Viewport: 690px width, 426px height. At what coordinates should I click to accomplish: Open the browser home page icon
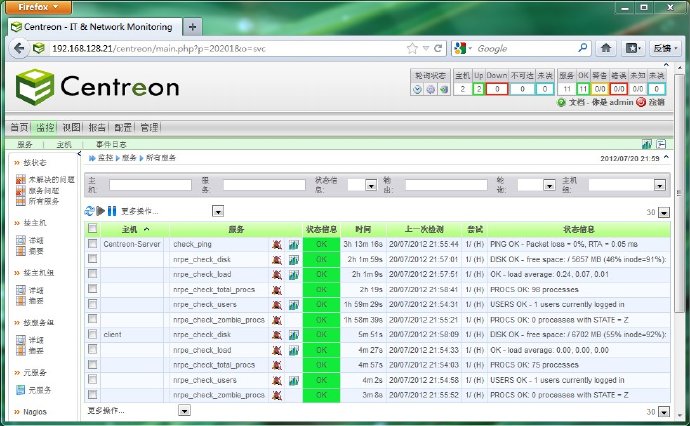606,48
